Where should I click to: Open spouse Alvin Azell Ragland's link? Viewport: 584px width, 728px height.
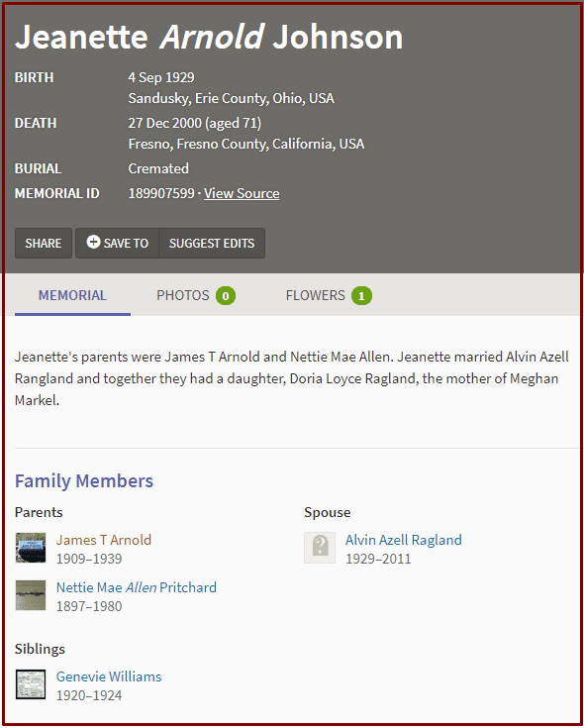(404, 540)
